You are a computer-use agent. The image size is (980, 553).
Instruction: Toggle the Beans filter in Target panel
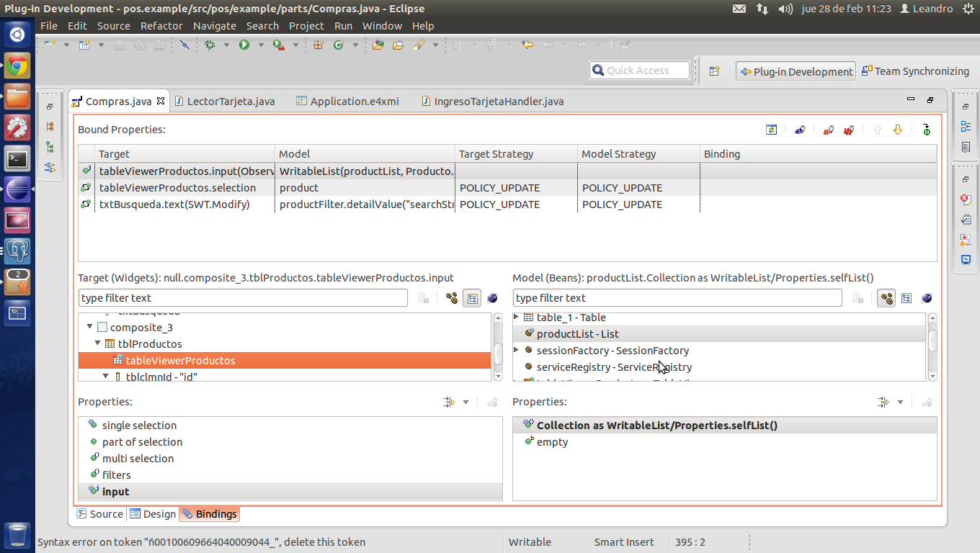(x=452, y=298)
